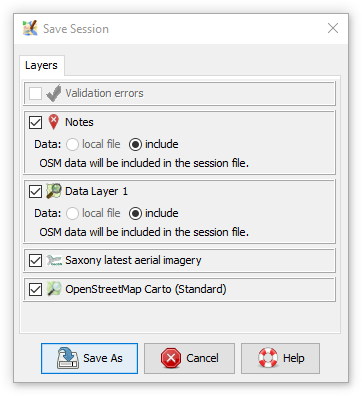The height and width of the screenshot is (396, 362).
Task: Click the red Notes pin icon
Action: pos(53,122)
